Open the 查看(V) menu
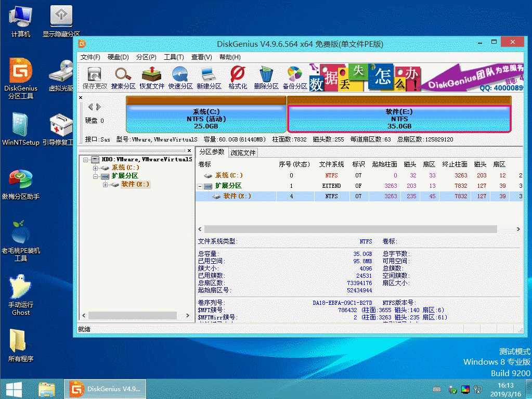 coord(202,57)
